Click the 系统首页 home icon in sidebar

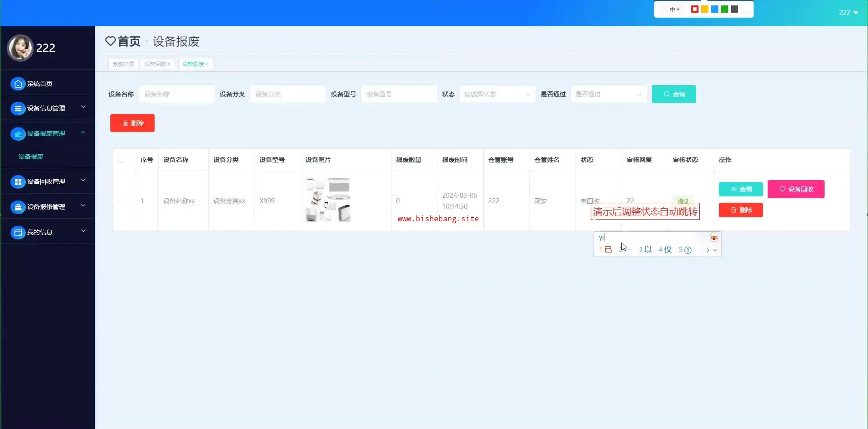coord(18,84)
